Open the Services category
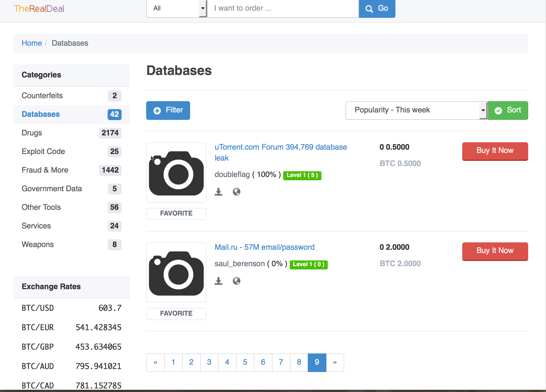546x392 pixels. (x=71, y=226)
